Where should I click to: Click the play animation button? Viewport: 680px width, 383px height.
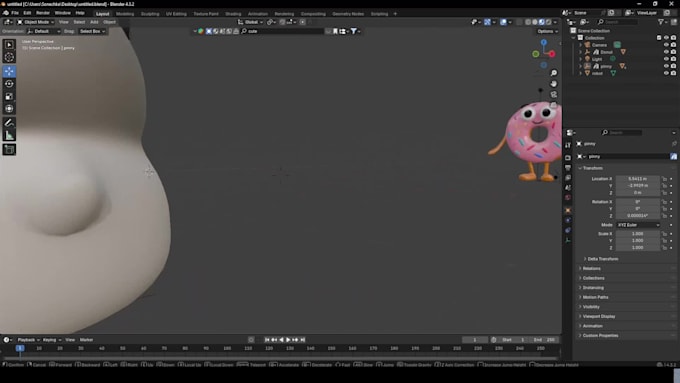pos(288,340)
